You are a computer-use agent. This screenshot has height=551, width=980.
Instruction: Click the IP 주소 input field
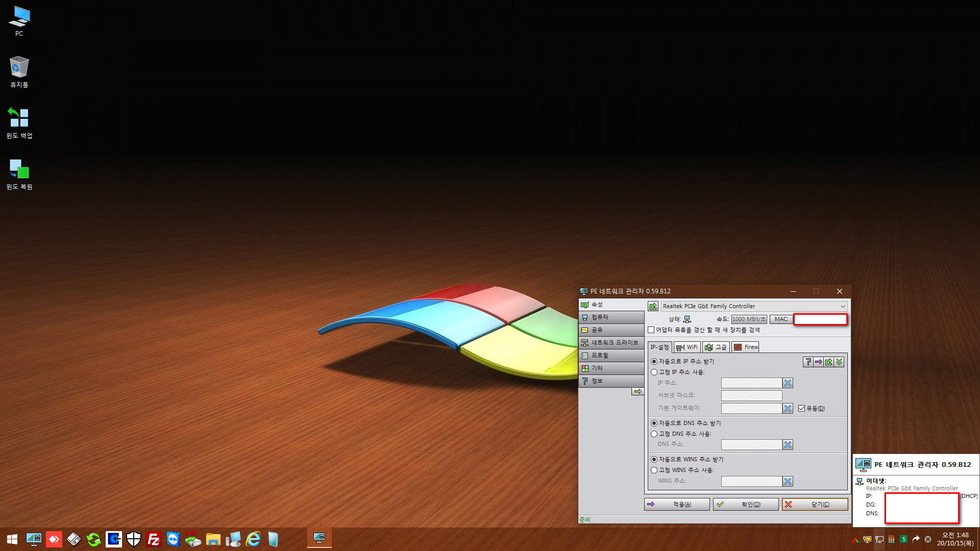coord(751,383)
